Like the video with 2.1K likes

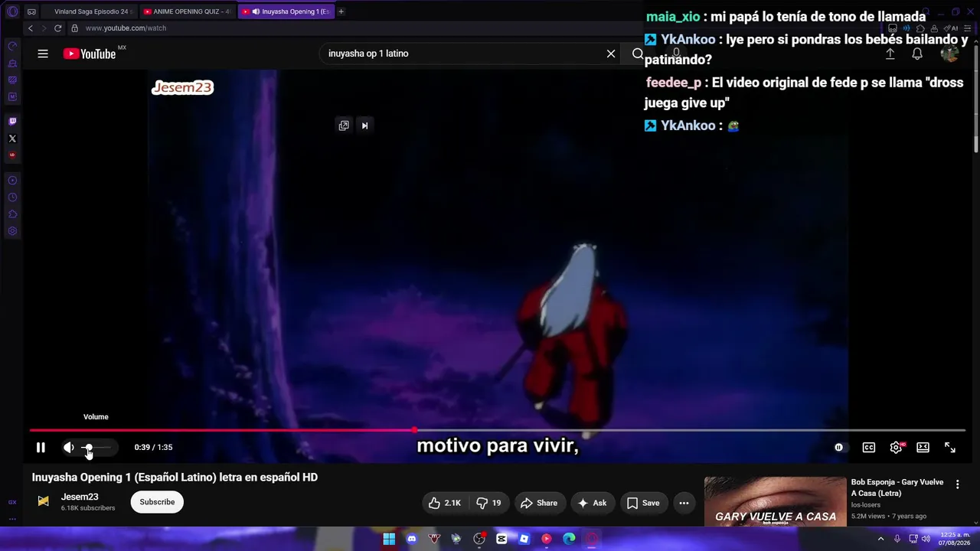445,503
